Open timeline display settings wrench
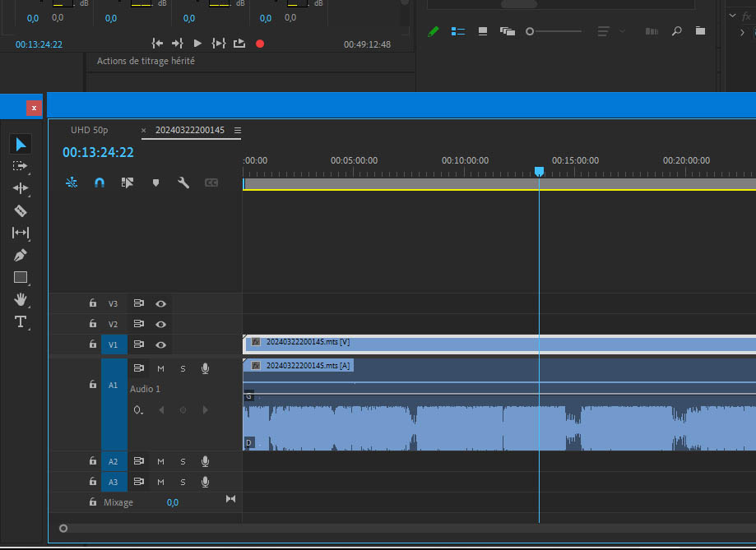756x550 pixels. (183, 183)
